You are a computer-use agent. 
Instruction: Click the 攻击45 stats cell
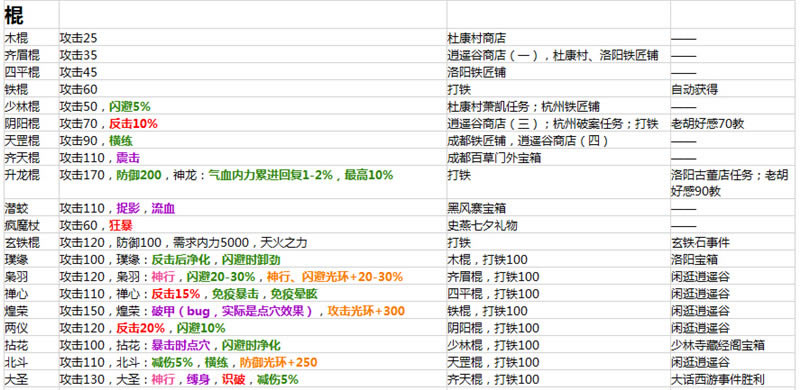pos(253,72)
